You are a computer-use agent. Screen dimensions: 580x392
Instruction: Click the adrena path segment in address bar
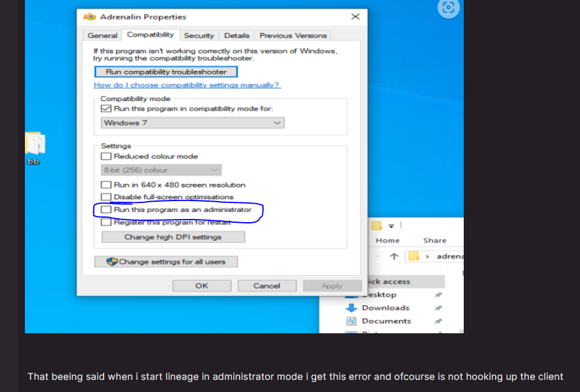[450, 256]
